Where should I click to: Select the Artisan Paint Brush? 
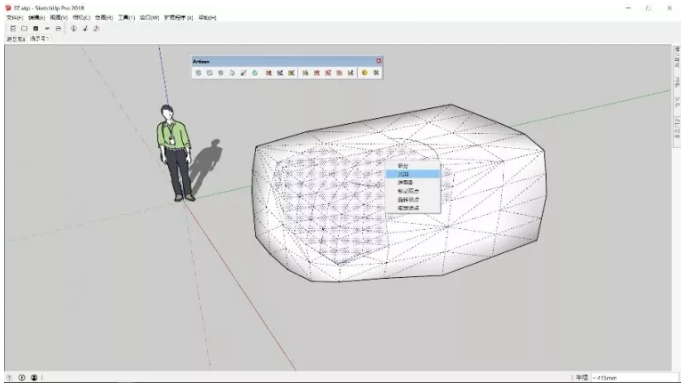click(291, 73)
